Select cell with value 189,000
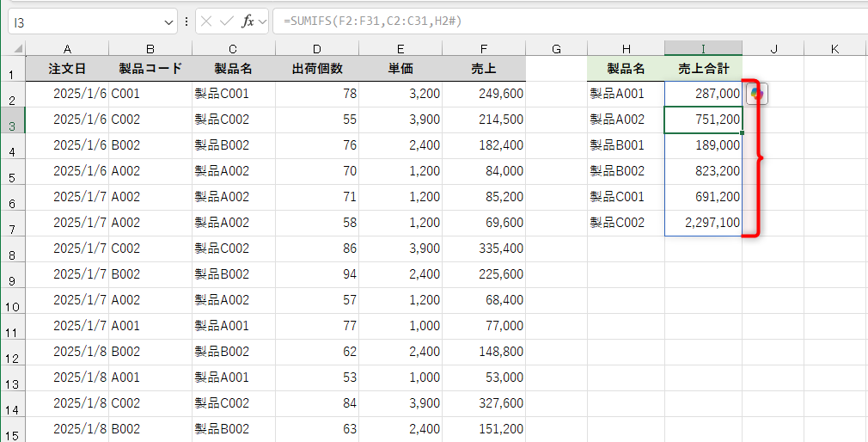 pos(704,145)
